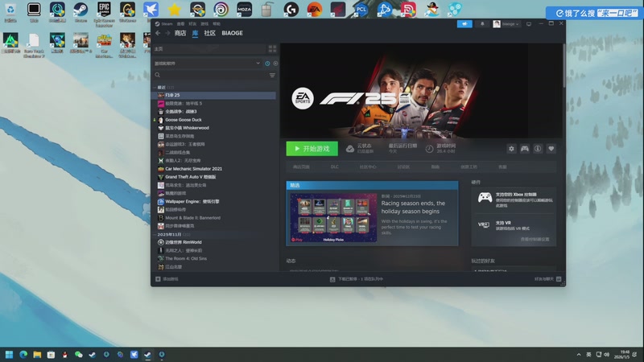644x362 pixels.
Task: Open the Steam menu in the title bar
Action: pyautogui.click(x=164, y=24)
